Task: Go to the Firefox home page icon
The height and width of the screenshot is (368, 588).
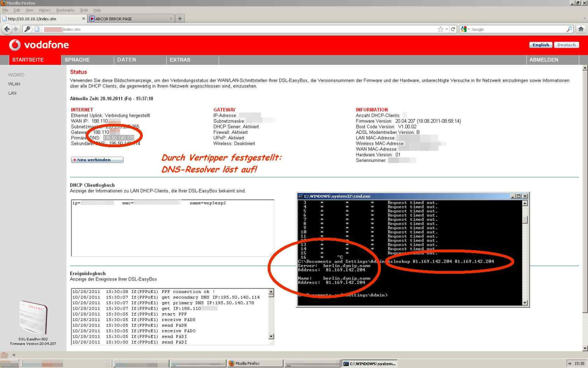Action: (x=581, y=29)
